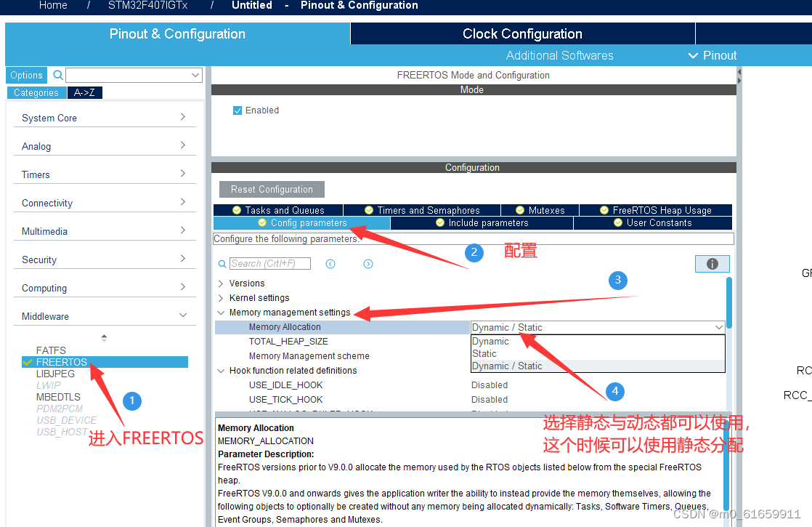The image size is (812, 527).
Task: Switch to Clock Configuration tab
Action: click(x=522, y=33)
